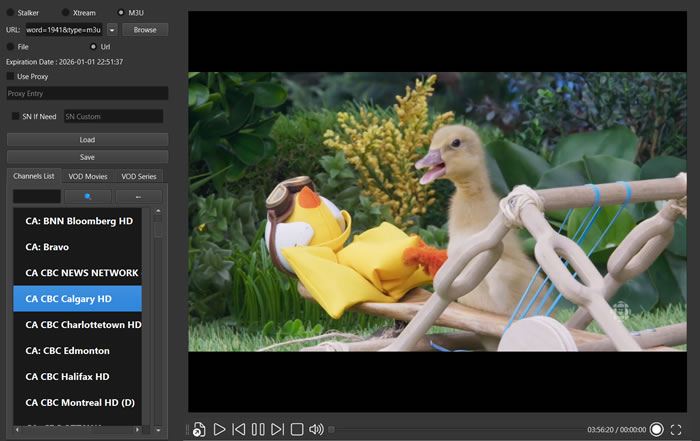
Task: Select the Stalker radio option
Action: 12,13
